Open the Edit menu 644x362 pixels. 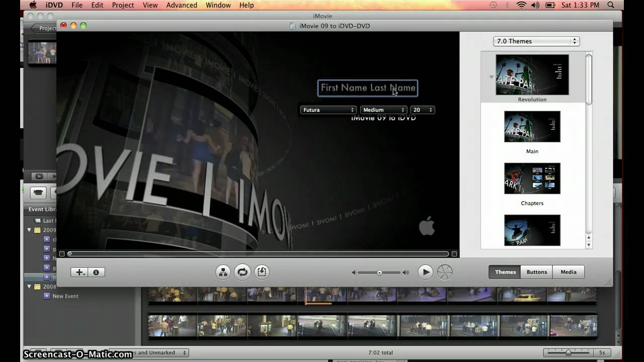[97, 5]
